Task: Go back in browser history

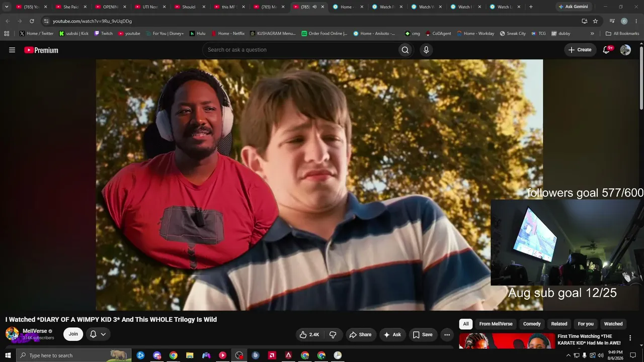Action: point(8,21)
